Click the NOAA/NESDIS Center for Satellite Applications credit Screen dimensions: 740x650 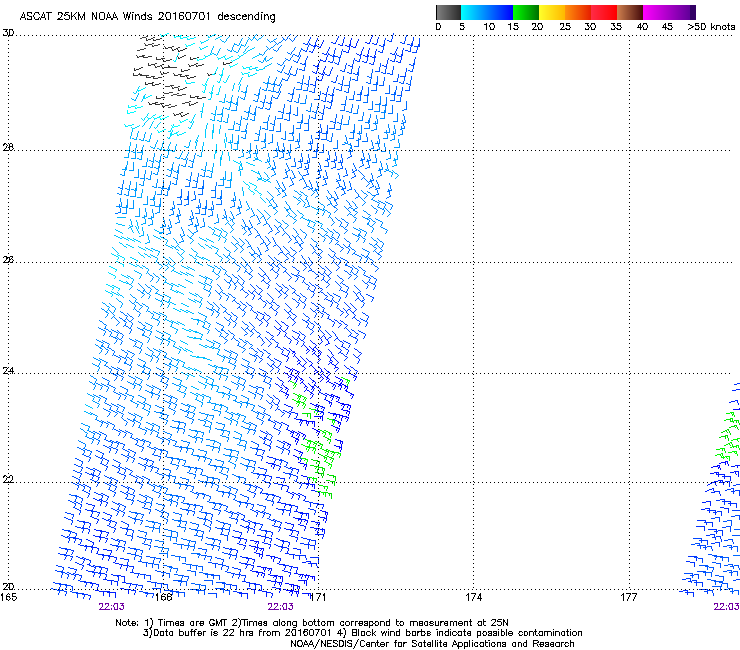(x=432, y=644)
